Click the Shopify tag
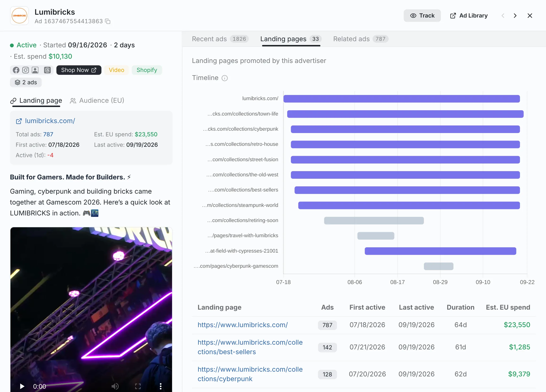Image resolution: width=546 pixels, height=392 pixels. 147,70
